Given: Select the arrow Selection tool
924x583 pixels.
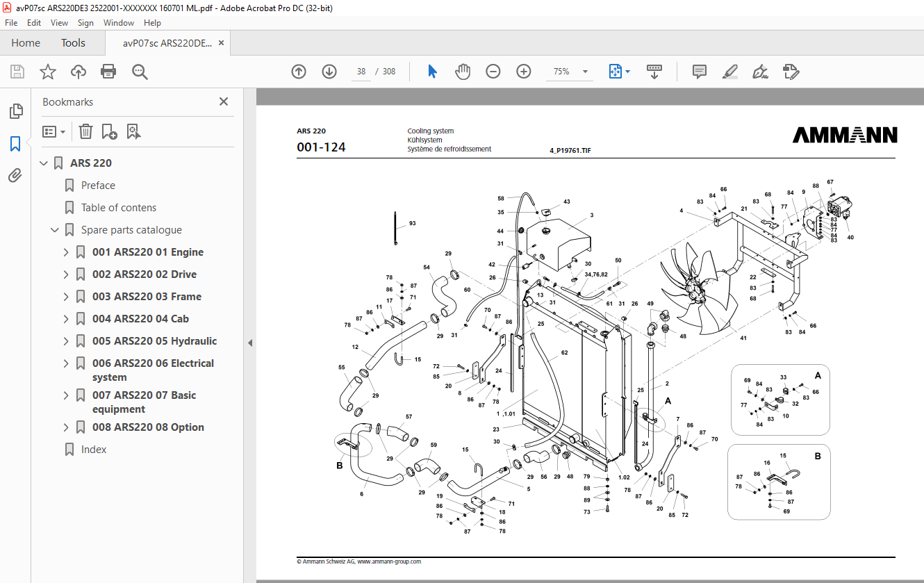Looking at the screenshot, I should point(432,72).
